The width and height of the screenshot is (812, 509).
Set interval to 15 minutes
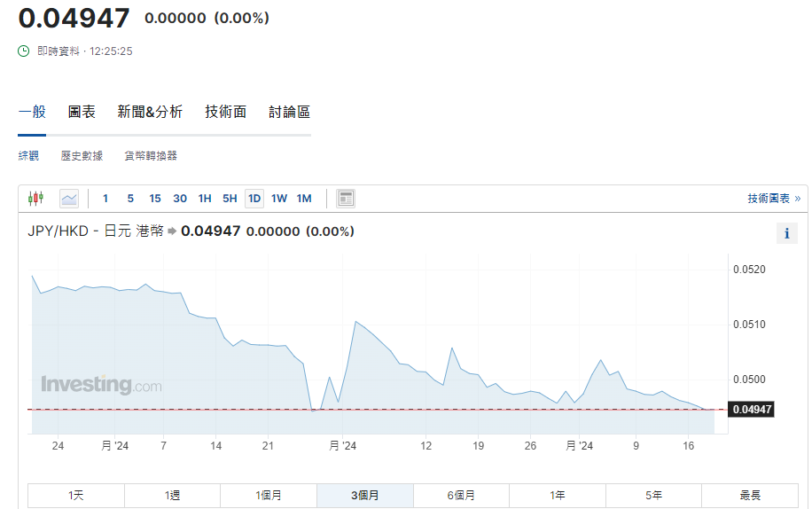coord(155,199)
